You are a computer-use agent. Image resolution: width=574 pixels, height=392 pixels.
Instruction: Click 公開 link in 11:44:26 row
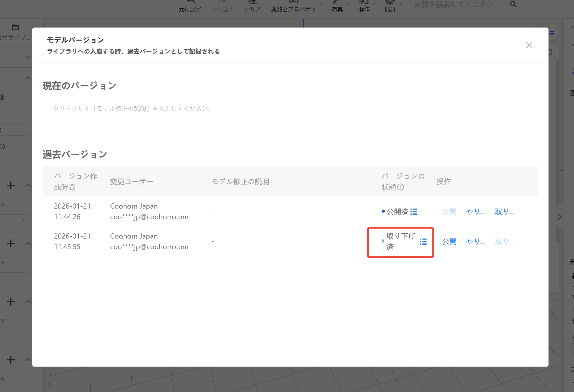(x=449, y=211)
